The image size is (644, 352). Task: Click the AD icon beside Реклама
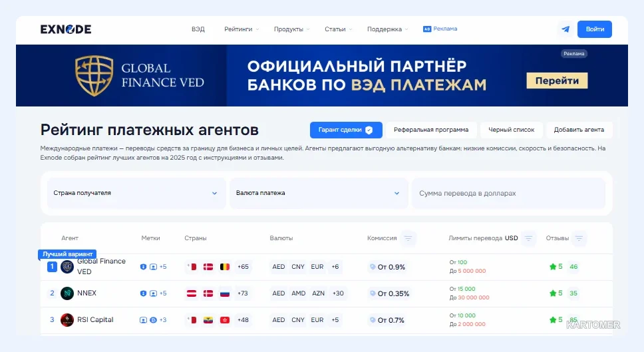pyautogui.click(x=427, y=29)
